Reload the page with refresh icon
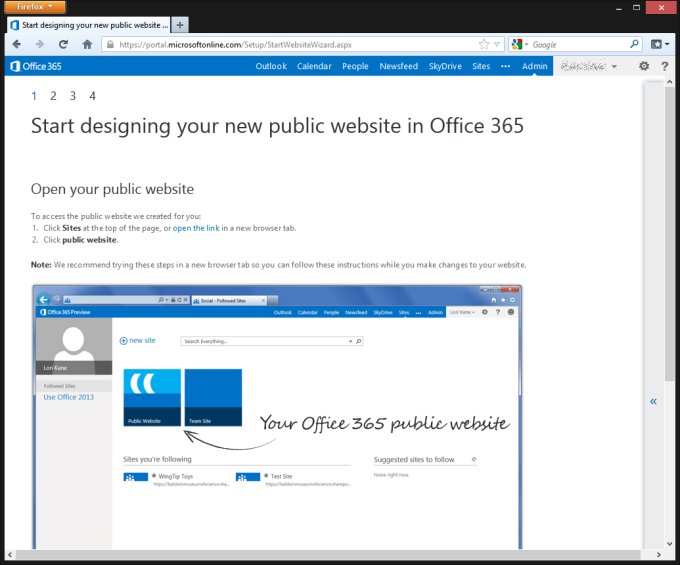The image size is (680, 565). [x=63, y=44]
